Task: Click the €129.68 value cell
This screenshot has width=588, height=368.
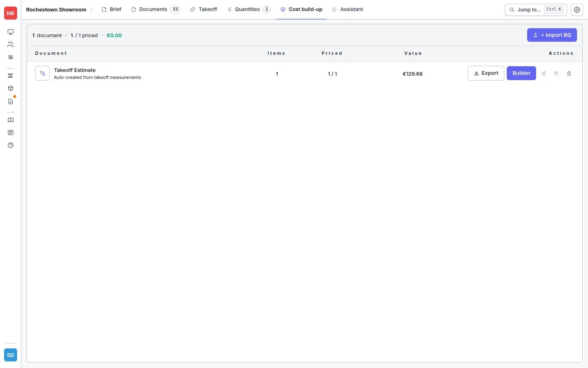Action: (x=412, y=74)
